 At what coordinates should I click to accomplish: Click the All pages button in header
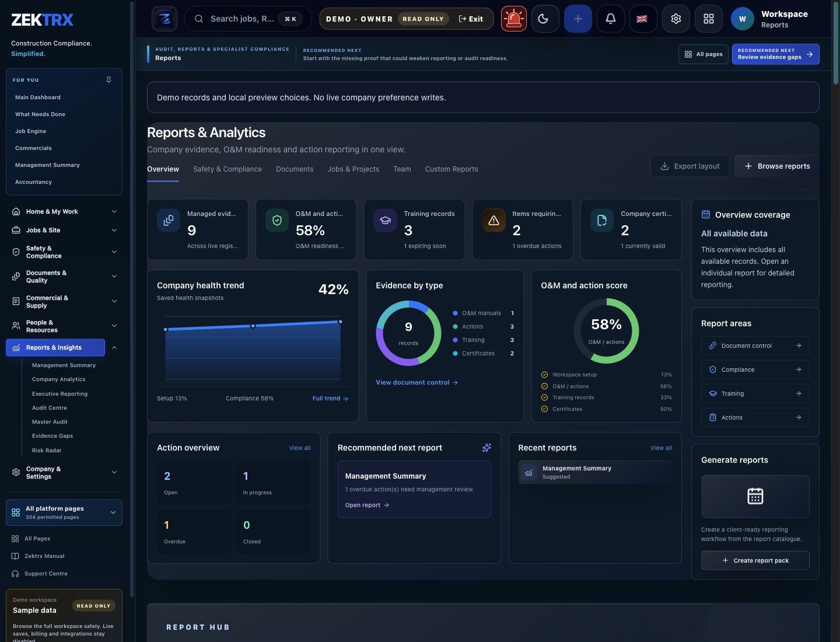point(704,54)
